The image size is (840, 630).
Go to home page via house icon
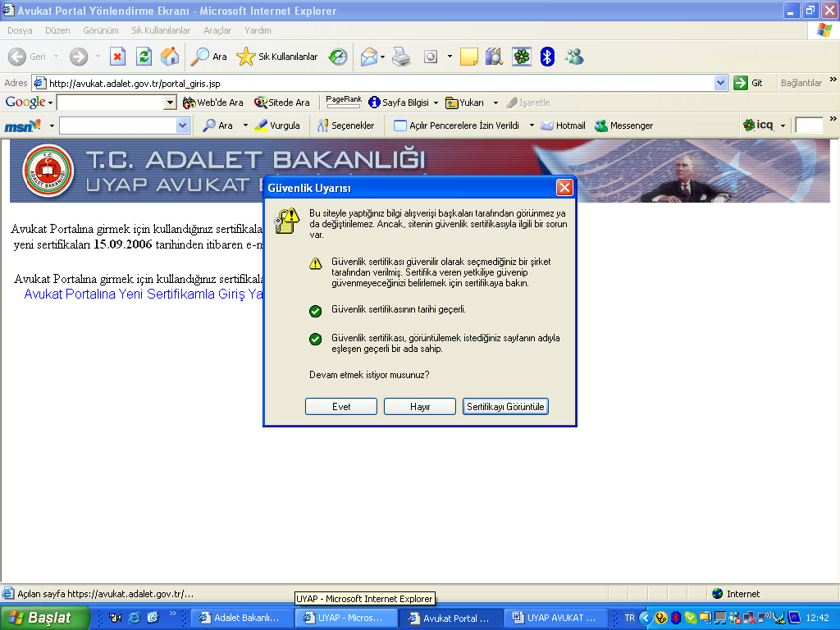(170, 57)
